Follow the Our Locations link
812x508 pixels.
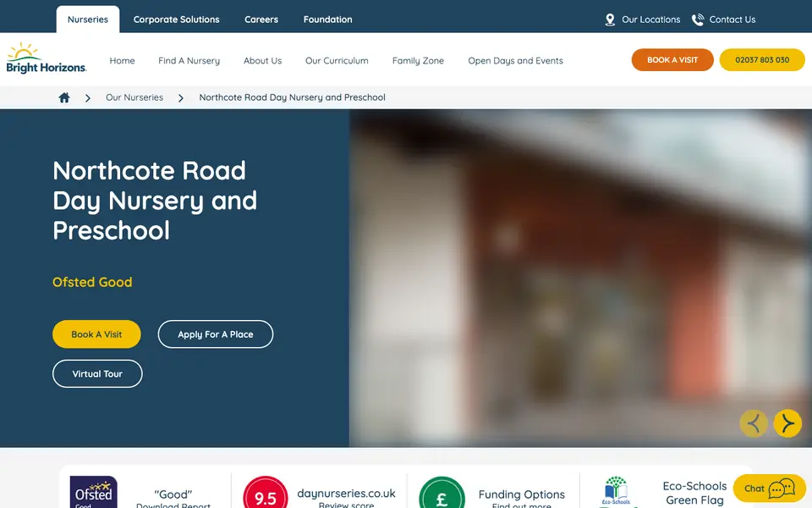coord(651,19)
